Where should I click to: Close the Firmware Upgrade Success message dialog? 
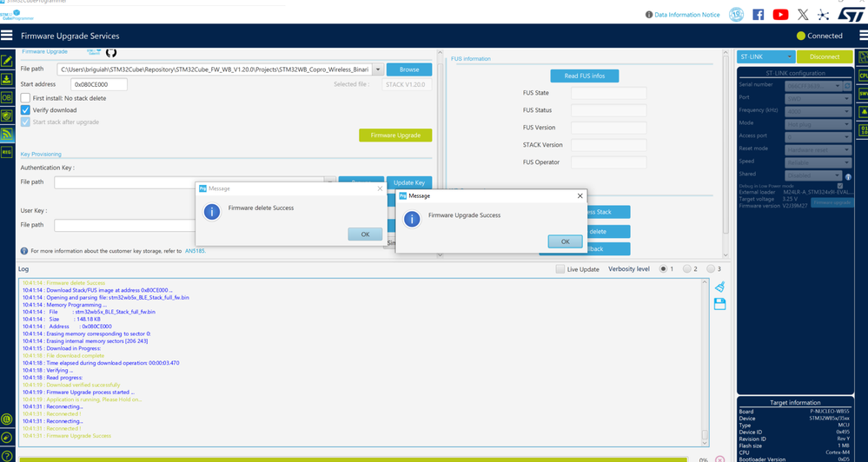click(580, 196)
